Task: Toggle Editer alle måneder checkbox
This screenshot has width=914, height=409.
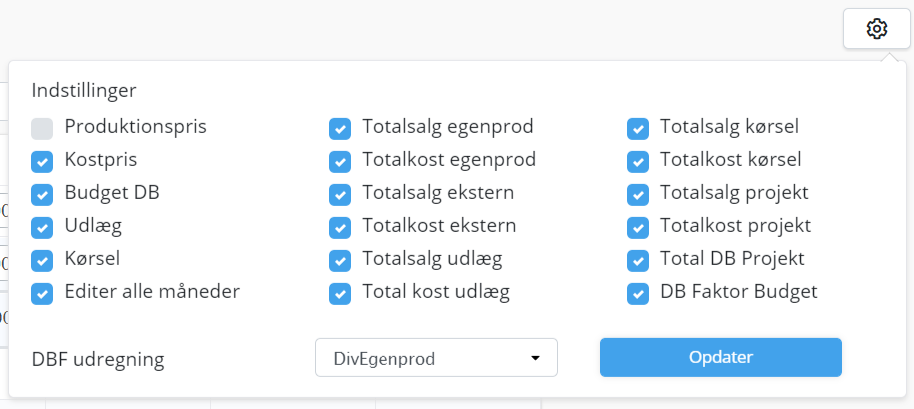Action: pos(42,294)
